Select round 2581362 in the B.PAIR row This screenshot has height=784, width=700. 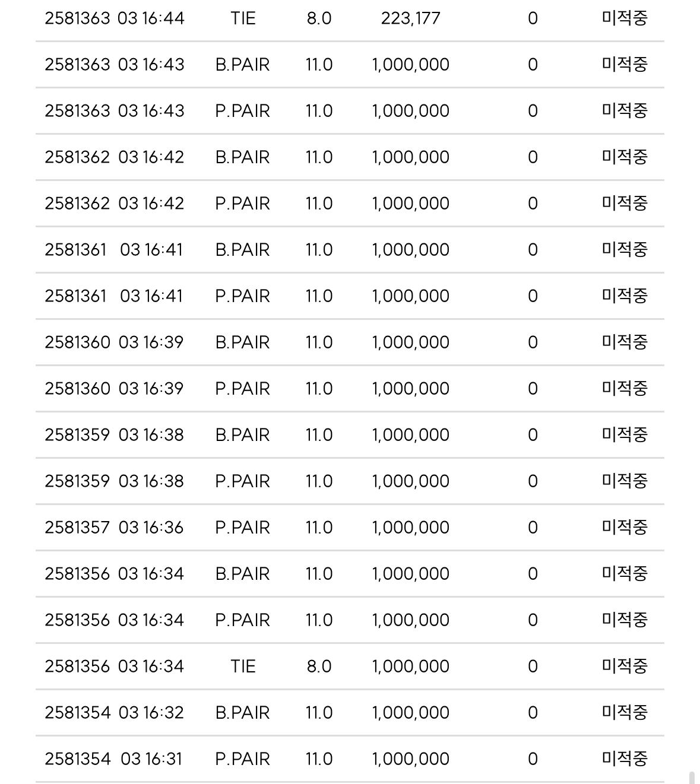pyautogui.click(x=77, y=157)
